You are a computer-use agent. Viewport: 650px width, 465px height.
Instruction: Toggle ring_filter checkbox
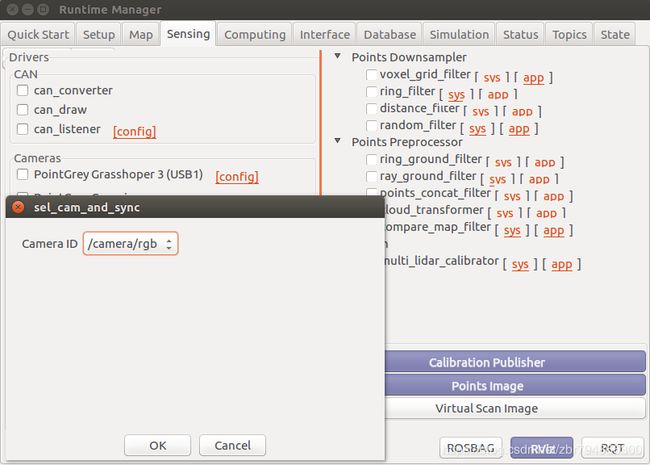pyautogui.click(x=371, y=91)
